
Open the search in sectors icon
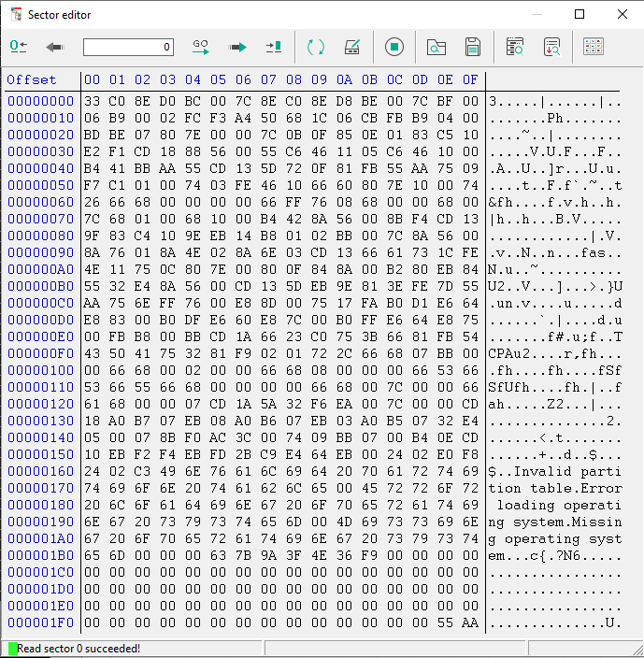pos(515,47)
